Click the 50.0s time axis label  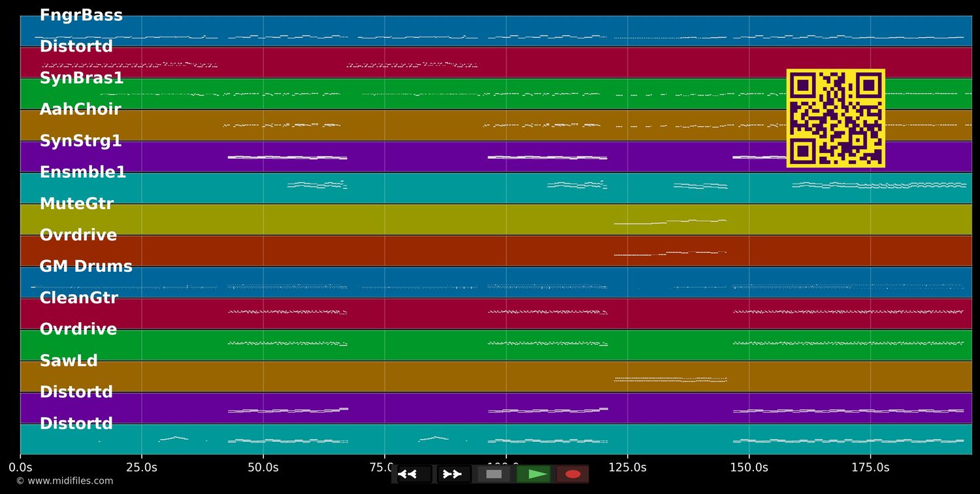pos(263,468)
